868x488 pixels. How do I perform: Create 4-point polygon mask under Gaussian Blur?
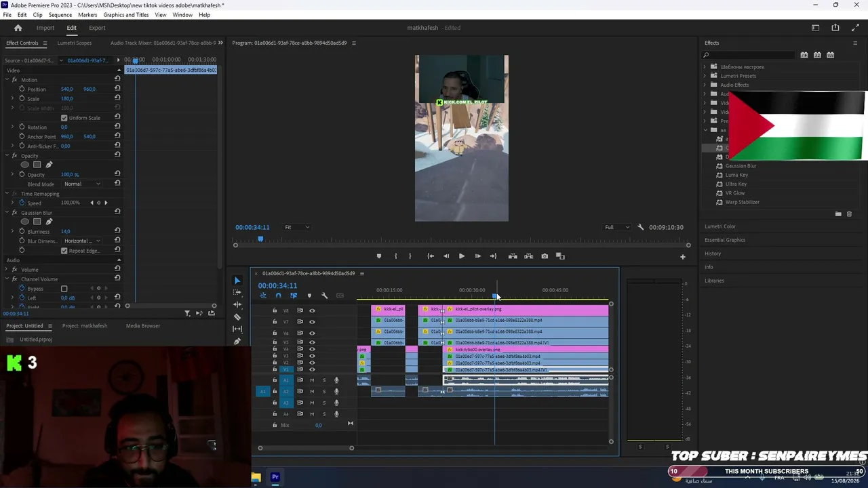(x=37, y=222)
